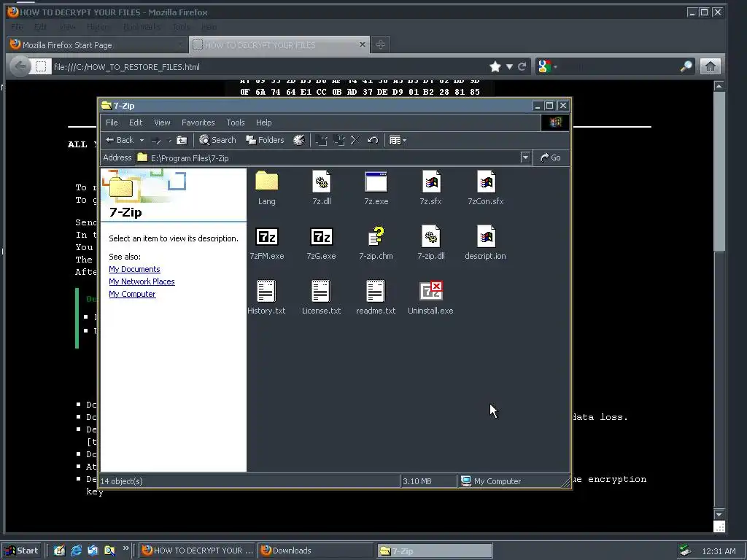Select the 7zCon.sfx file icon
747x560 pixels.
pos(485,182)
